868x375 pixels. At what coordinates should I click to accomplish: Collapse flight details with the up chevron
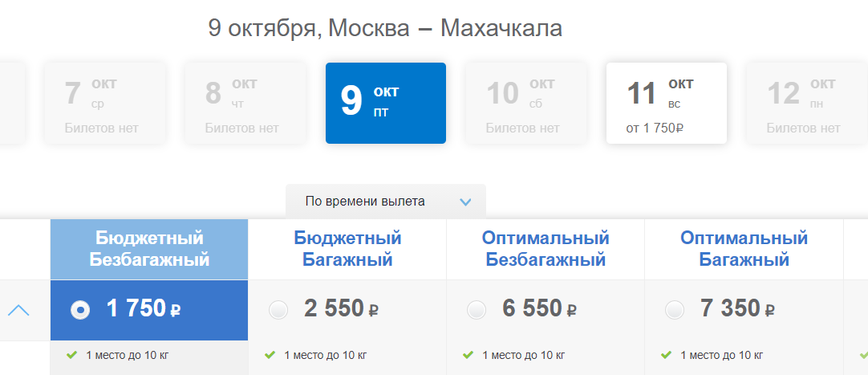point(18,311)
